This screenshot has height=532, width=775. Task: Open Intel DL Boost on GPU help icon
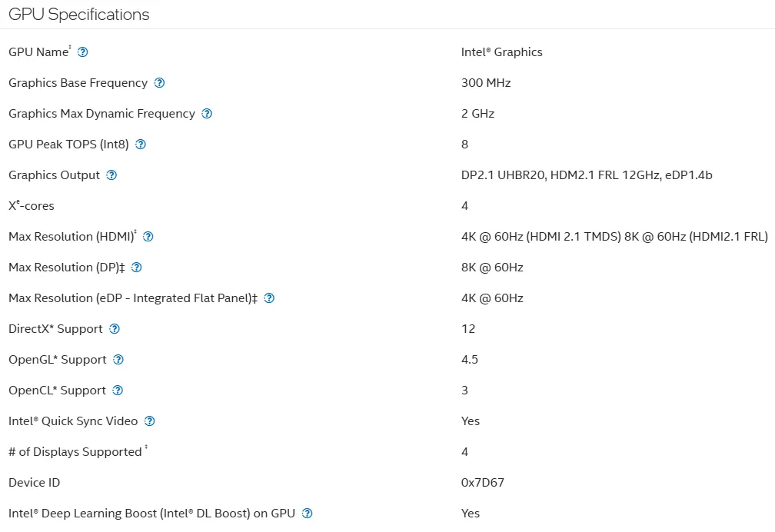coord(307,514)
